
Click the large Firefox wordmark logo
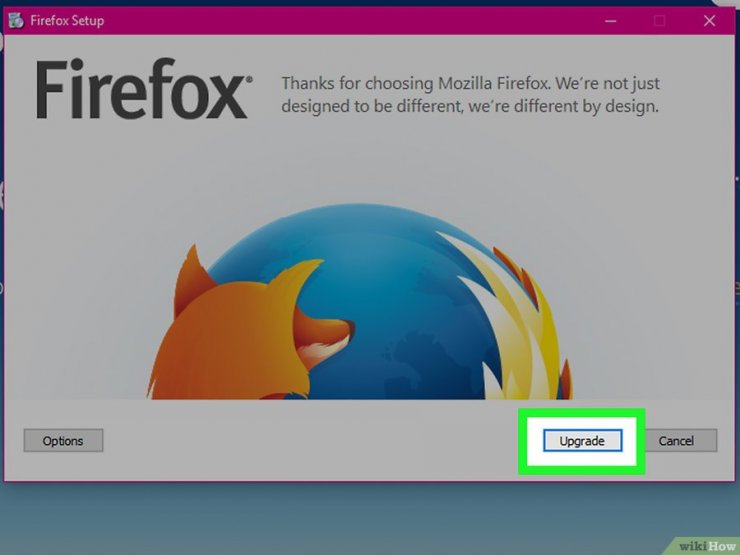[144, 89]
